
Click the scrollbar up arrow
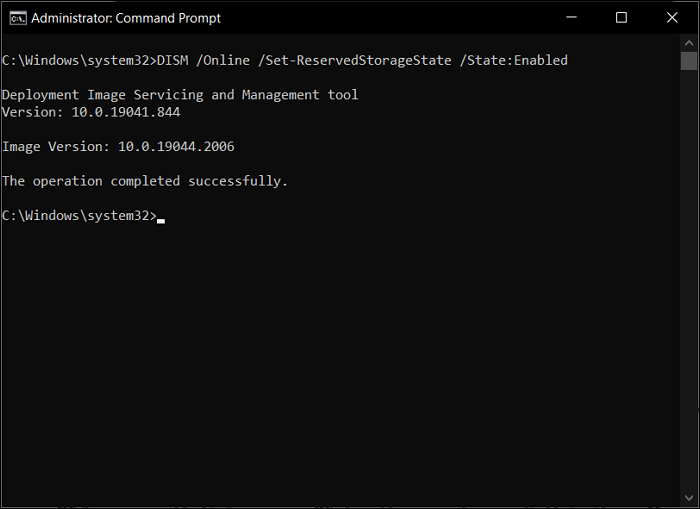click(689, 43)
